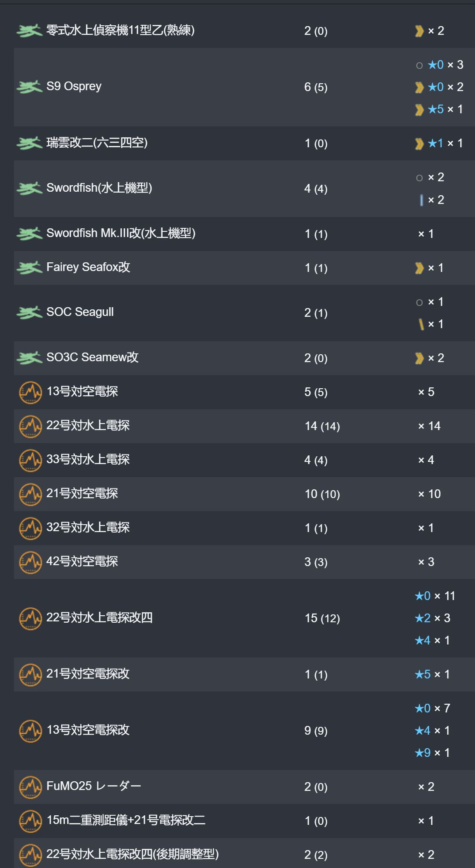
Task: Click the seaplane icon beside S9 Osprey
Action: click(29, 87)
